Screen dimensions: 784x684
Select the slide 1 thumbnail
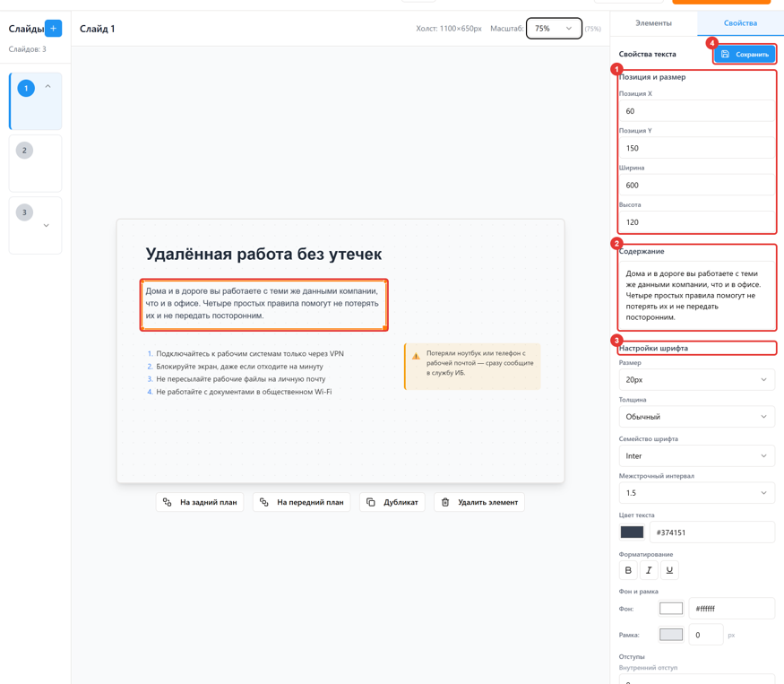pos(36,101)
